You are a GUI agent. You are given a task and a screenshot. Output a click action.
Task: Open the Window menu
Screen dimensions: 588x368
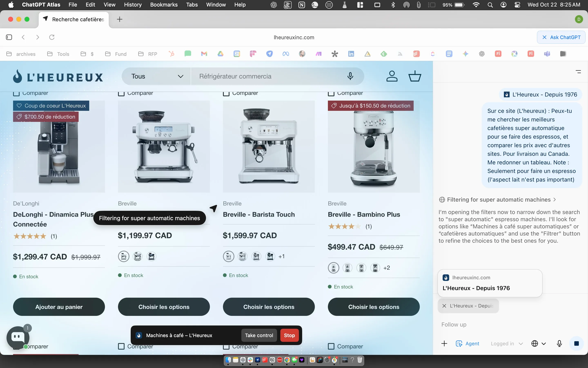click(x=216, y=5)
